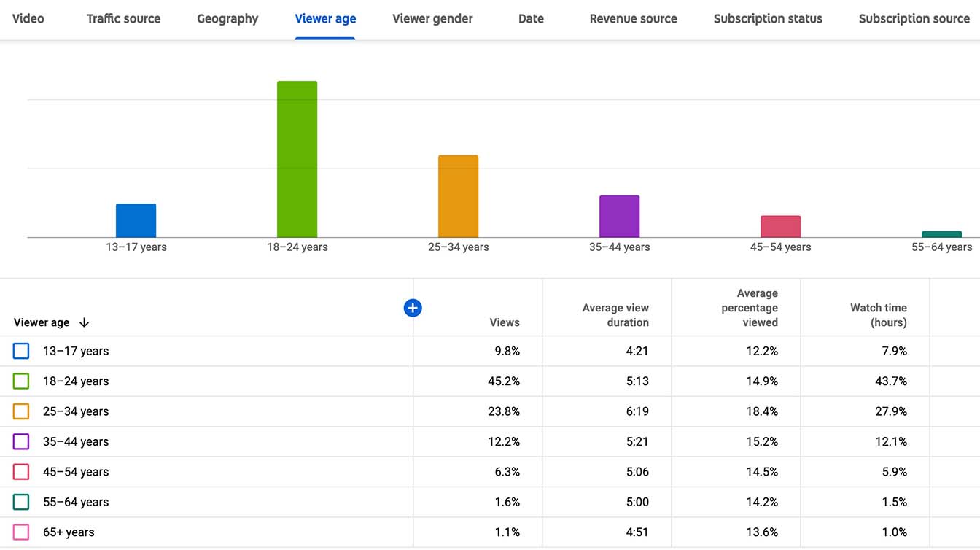Viewport: 980px width, 550px height.
Task: Tick the 35–44 years checkbox
Action: pyautogui.click(x=21, y=441)
